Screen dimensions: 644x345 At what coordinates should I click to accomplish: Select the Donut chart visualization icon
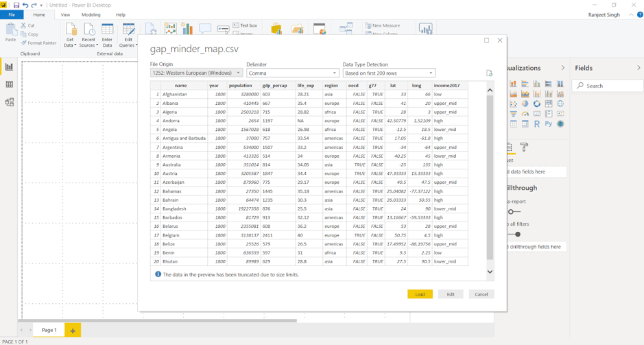coord(537,104)
